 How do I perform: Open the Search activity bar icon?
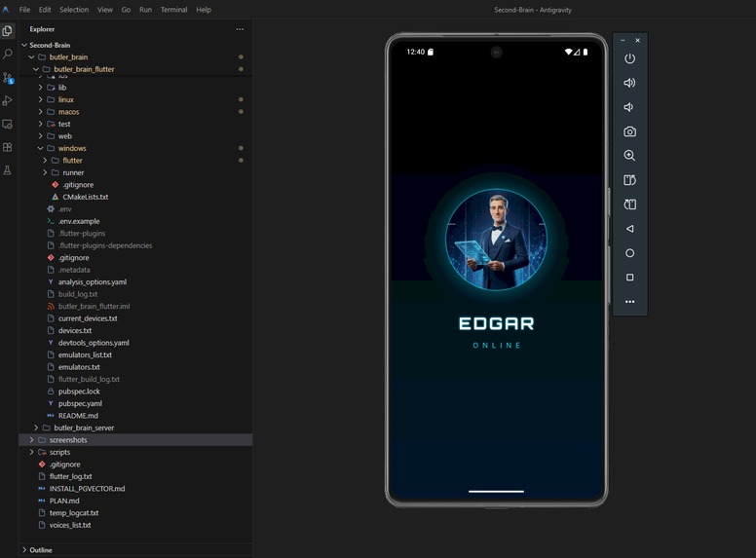[x=7, y=54]
